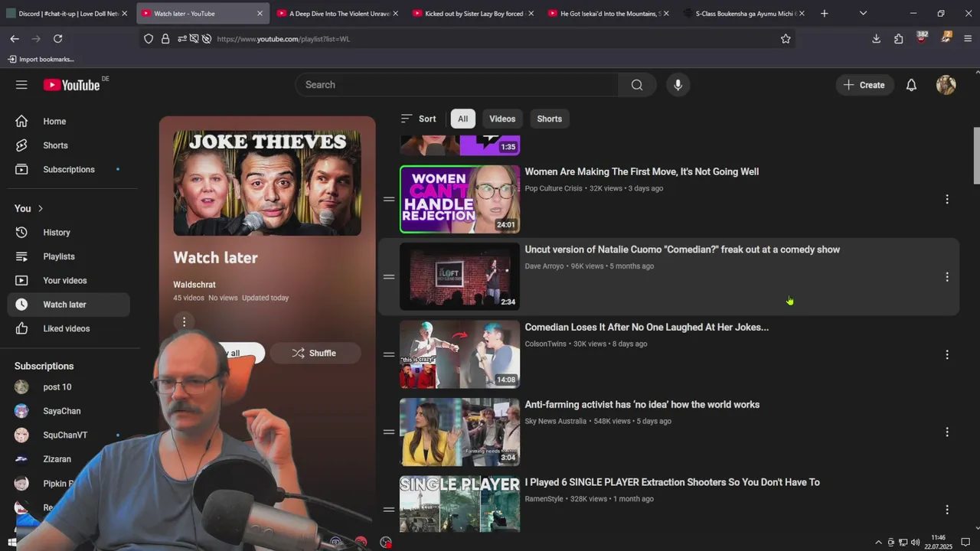Open the Uncut version of Natalie Cuomo title
The height and width of the screenshot is (551, 980).
click(x=682, y=249)
